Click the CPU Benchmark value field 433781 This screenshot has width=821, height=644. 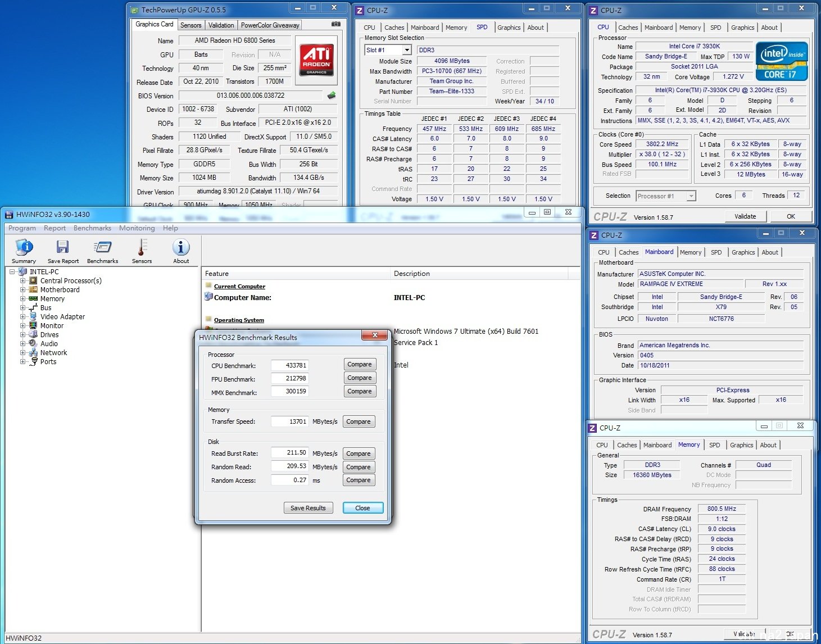point(290,365)
